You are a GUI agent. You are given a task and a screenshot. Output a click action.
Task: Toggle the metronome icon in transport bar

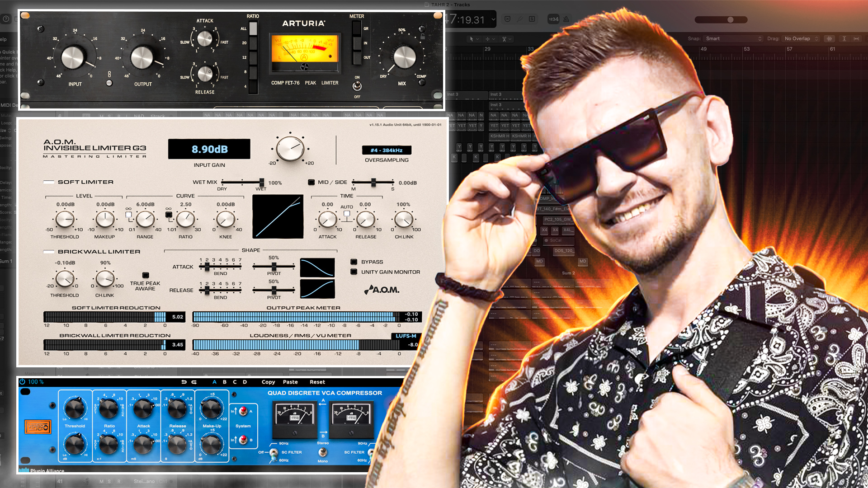tap(566, 19)
